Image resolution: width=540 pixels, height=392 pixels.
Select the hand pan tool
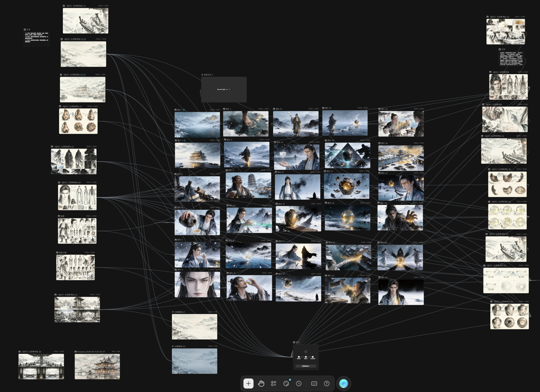click(261, 384)
